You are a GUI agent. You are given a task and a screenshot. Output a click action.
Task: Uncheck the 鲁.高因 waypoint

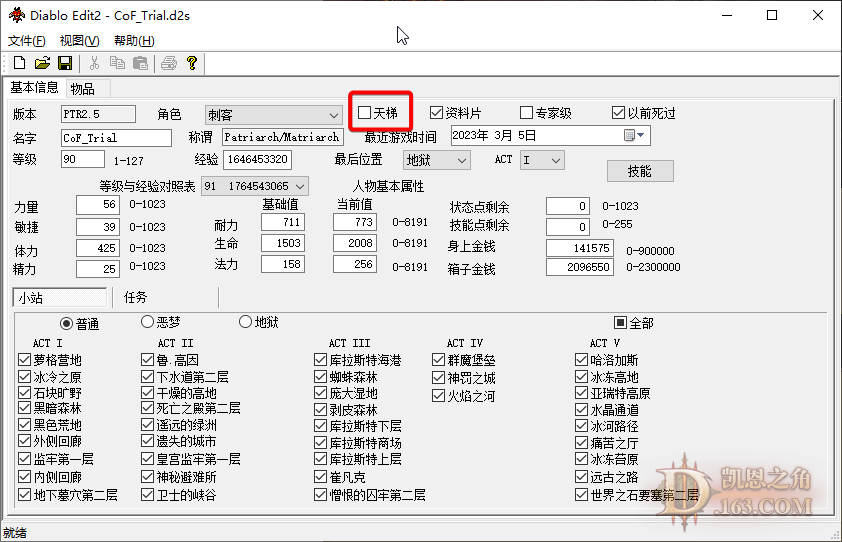click(147, 359)
